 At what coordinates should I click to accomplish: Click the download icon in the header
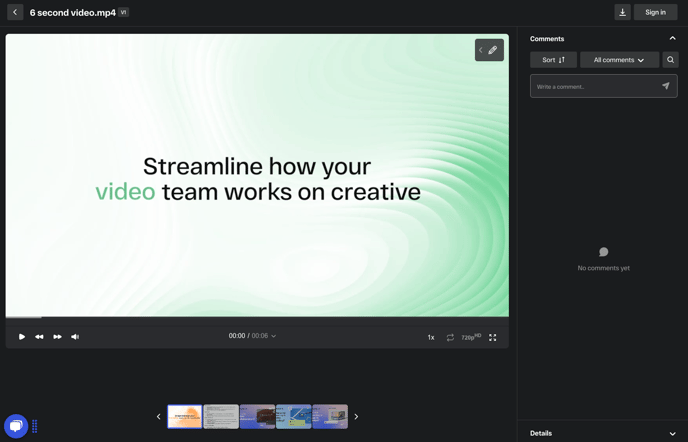point(622,12)
